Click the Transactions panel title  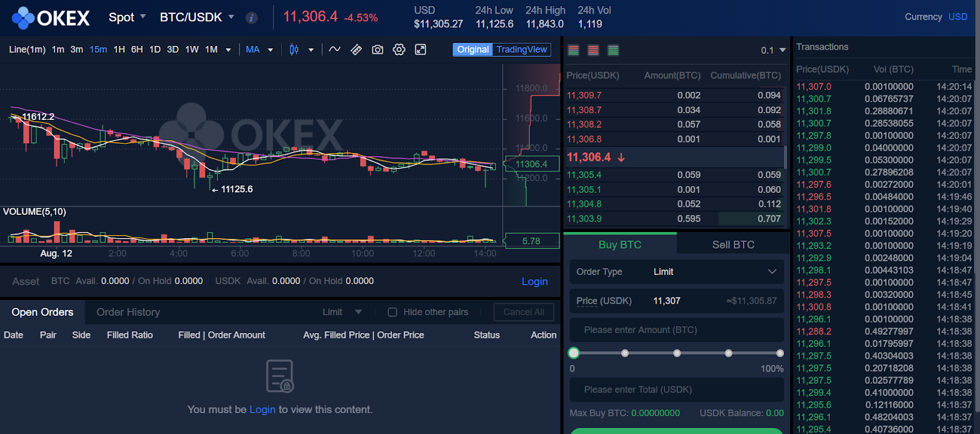point(822,47)
